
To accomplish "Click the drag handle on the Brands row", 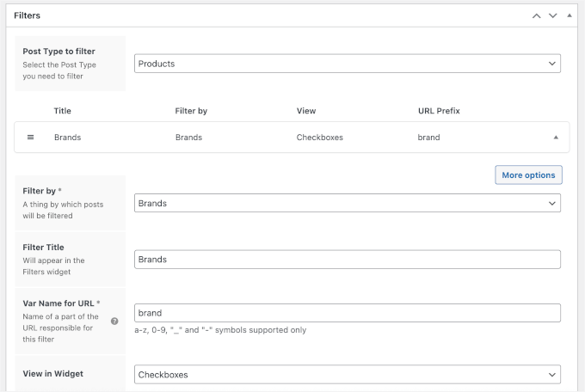I will coord(31,138).
